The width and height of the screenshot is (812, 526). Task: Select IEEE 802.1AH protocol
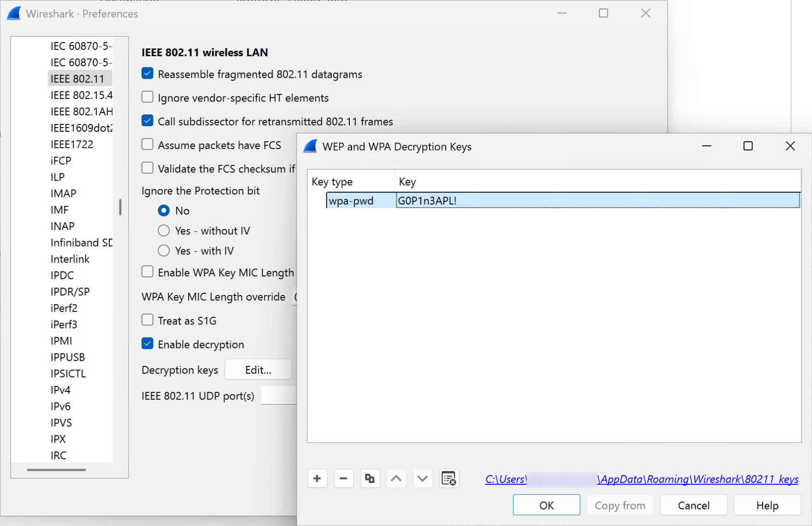pos(81,112)
